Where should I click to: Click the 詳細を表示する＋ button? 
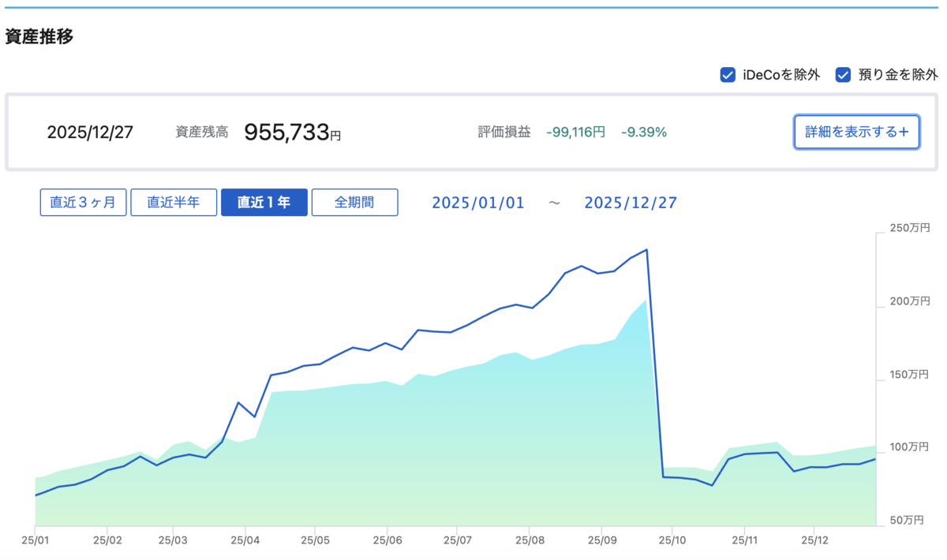pyautogui.click(x=856, y=132)
